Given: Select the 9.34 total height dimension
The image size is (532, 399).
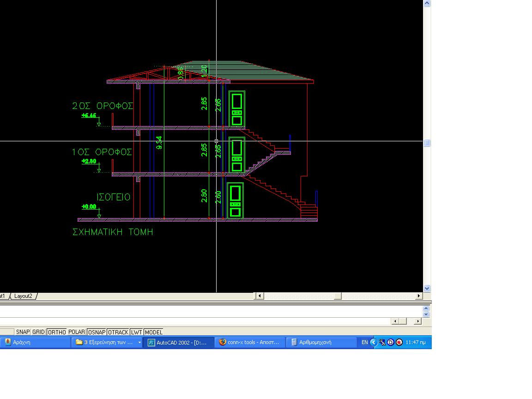Looking at the screenshot, I should 159,143.
